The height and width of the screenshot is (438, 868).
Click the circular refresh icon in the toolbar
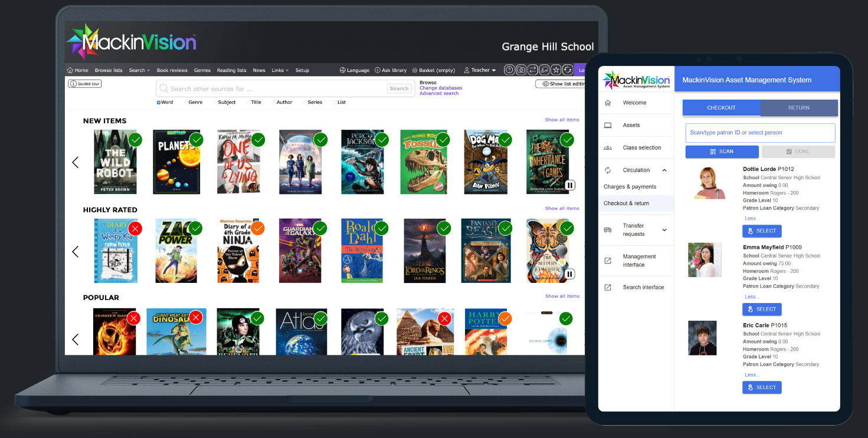[567, 70]
